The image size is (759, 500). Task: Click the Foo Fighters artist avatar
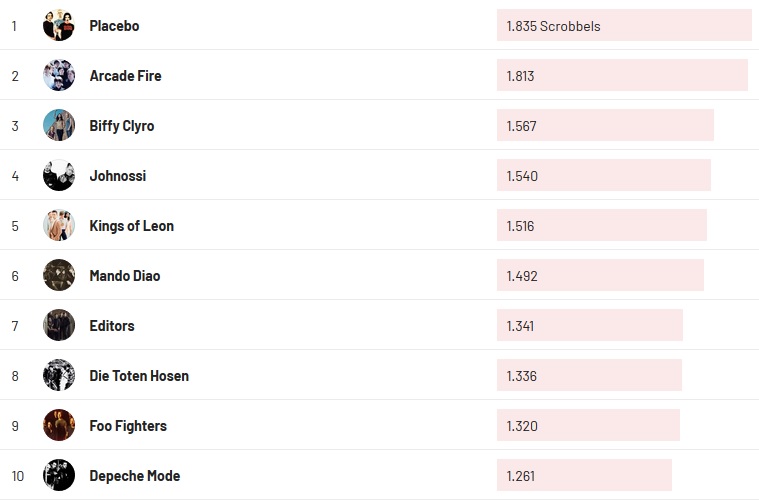[x=59, y=426]
